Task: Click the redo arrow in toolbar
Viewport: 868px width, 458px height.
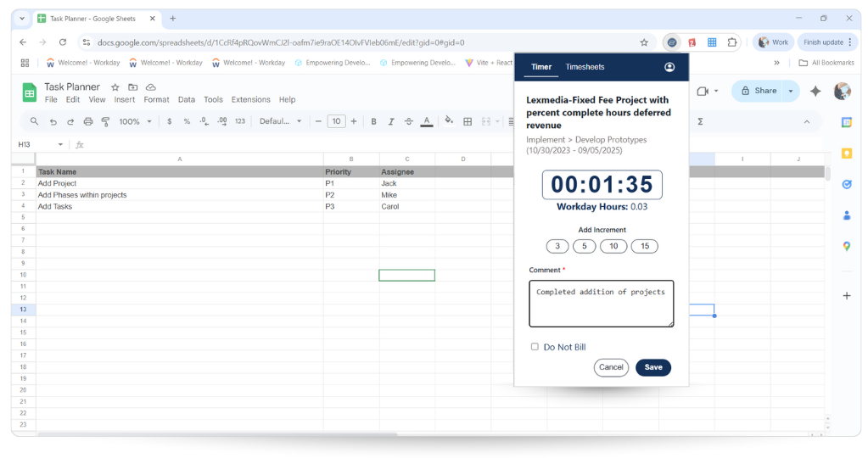Action: click(70, 121)
